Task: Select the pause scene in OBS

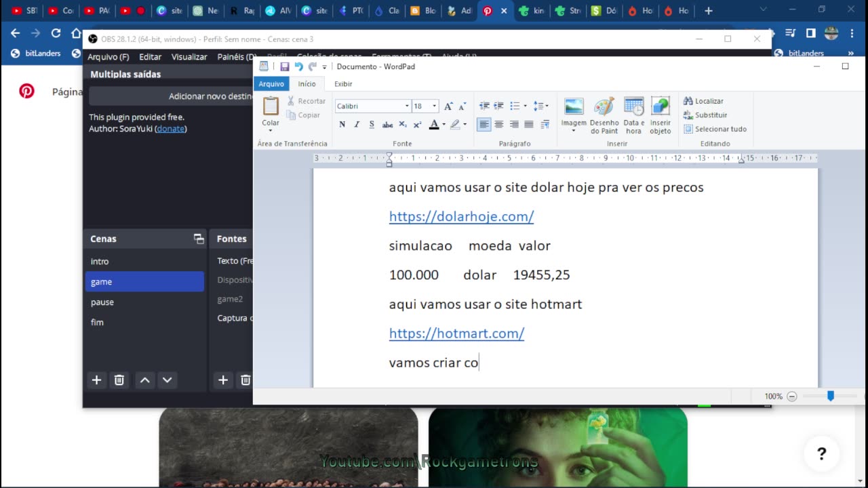Action: (144, 302)
